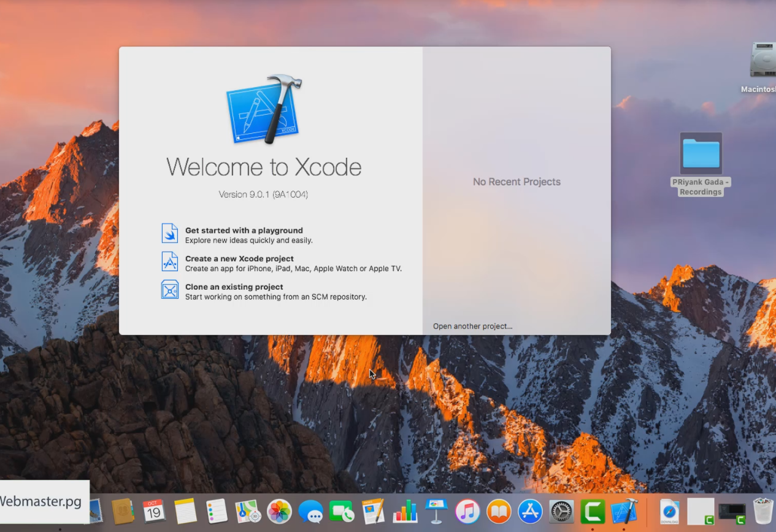The height and width of the screenshot is (532, 776).
Task: Click the Welcome to Xcode heading
Action: [264, 167]
